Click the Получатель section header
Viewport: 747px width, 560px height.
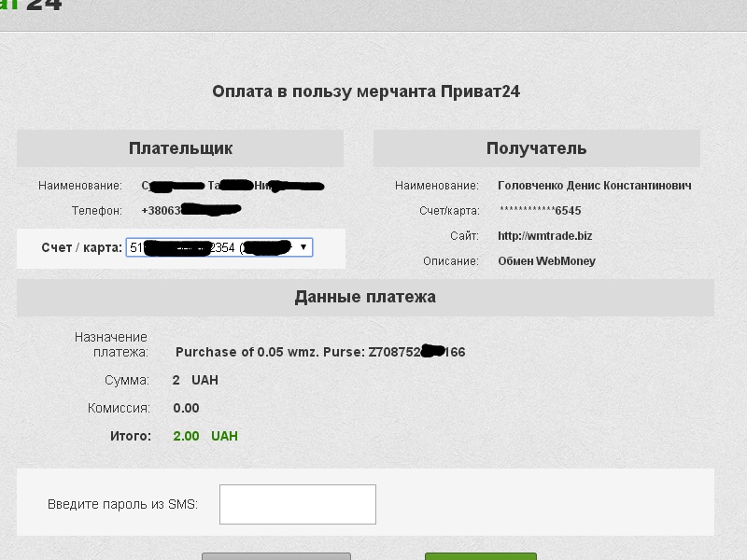point(536,148)
